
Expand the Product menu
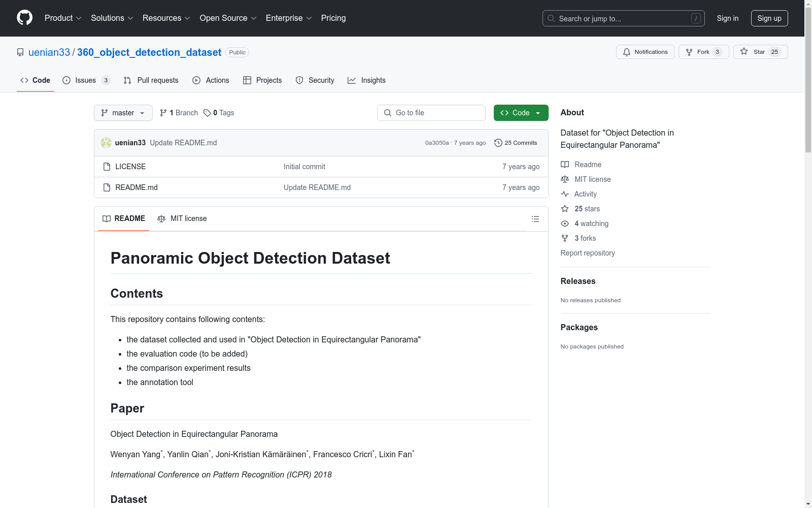click(63, 18)
